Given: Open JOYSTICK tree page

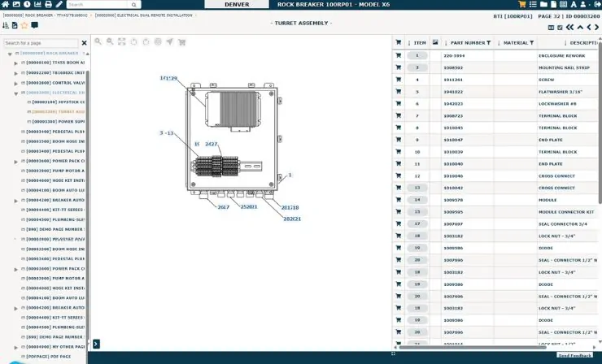Looking at the screenshot, I should [x=59, y=102].
